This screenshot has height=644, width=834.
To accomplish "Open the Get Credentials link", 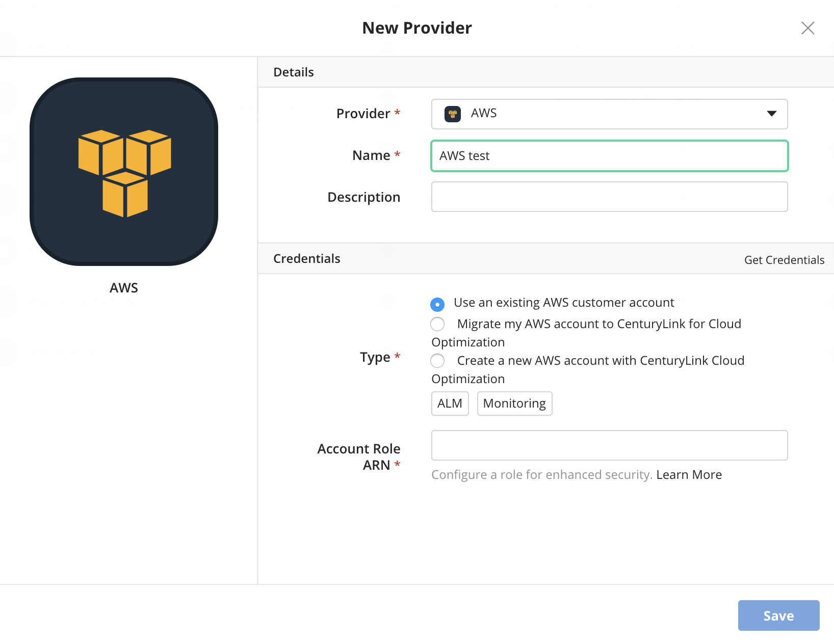I will pos(784,260).
